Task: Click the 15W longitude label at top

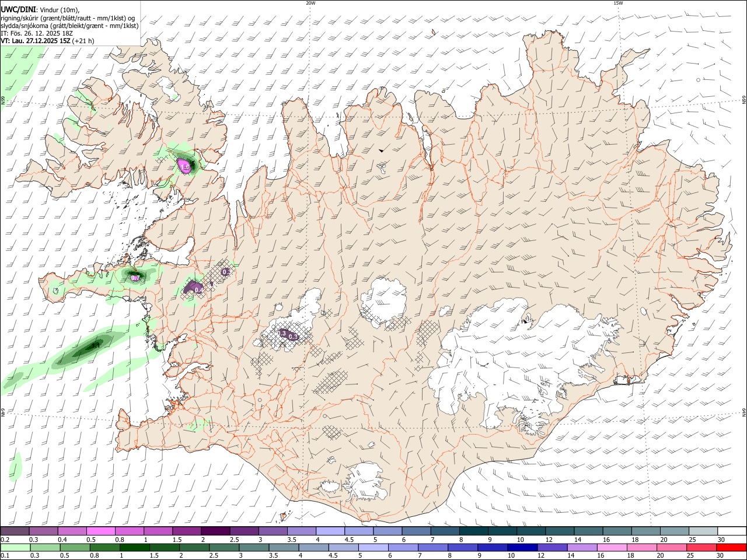Action: [x=618, y=3]
